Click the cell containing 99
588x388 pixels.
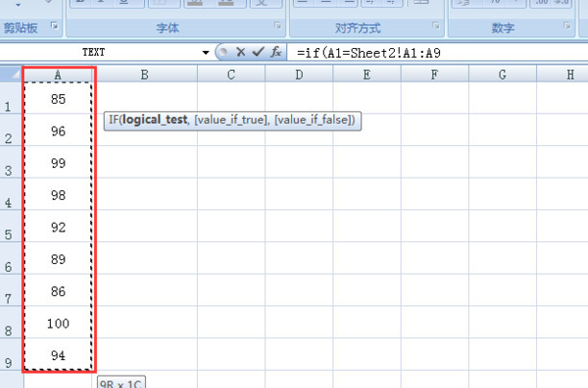tap(58, 162)
